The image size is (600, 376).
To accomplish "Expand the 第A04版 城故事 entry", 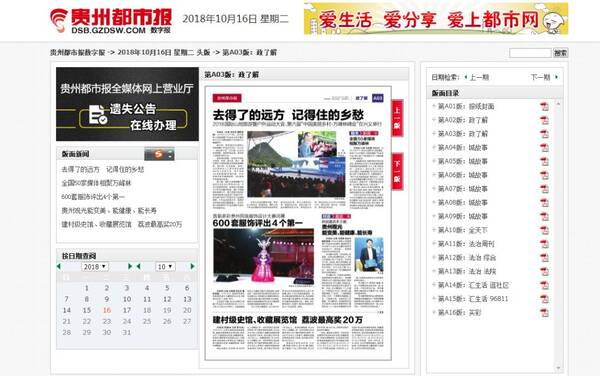I will pos(434,147).
